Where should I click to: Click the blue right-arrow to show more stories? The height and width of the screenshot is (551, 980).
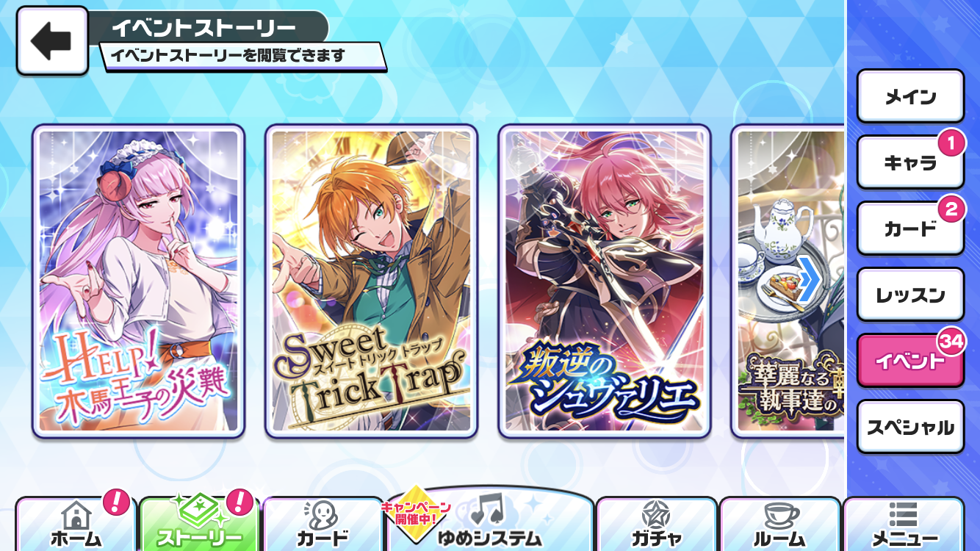[809, 278]
